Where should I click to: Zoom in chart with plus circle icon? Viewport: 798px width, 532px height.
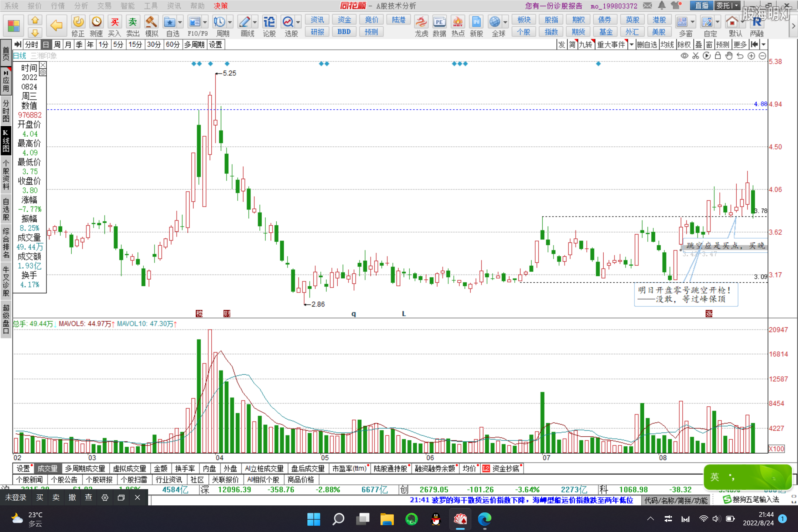point(751,56)
